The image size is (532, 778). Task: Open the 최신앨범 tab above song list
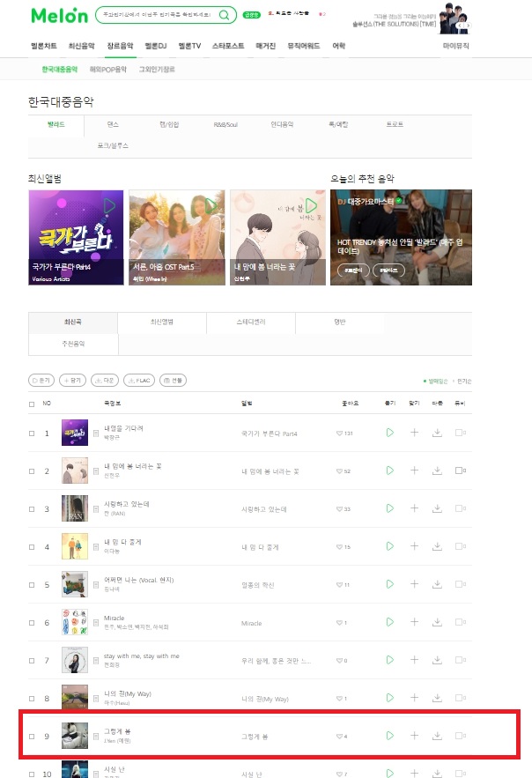point(162,322)
